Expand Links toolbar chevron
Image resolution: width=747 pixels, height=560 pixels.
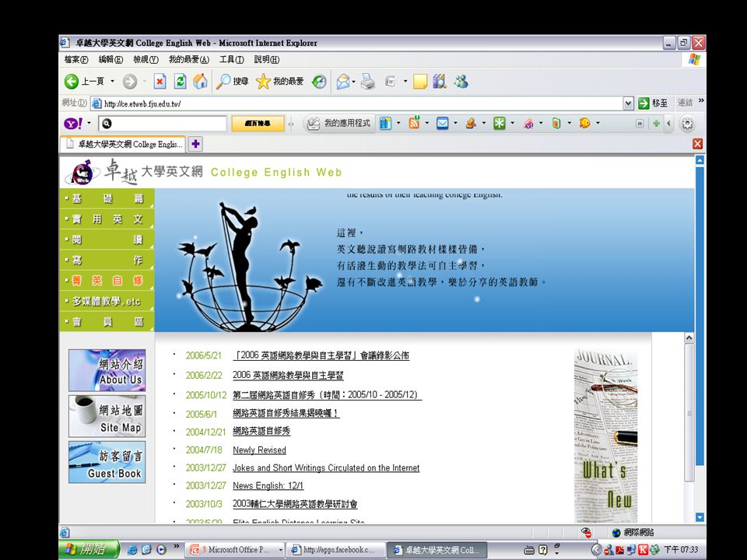click(x=701, y=100)
